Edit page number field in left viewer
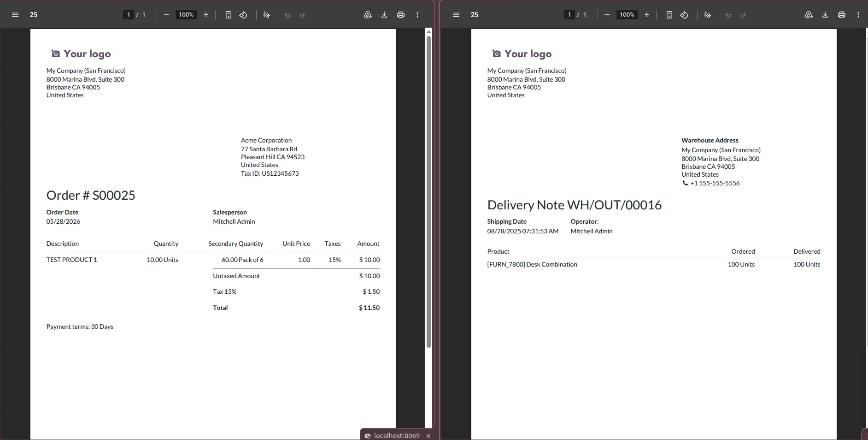Viewport: 868px width, 440px height. point(129,15)
